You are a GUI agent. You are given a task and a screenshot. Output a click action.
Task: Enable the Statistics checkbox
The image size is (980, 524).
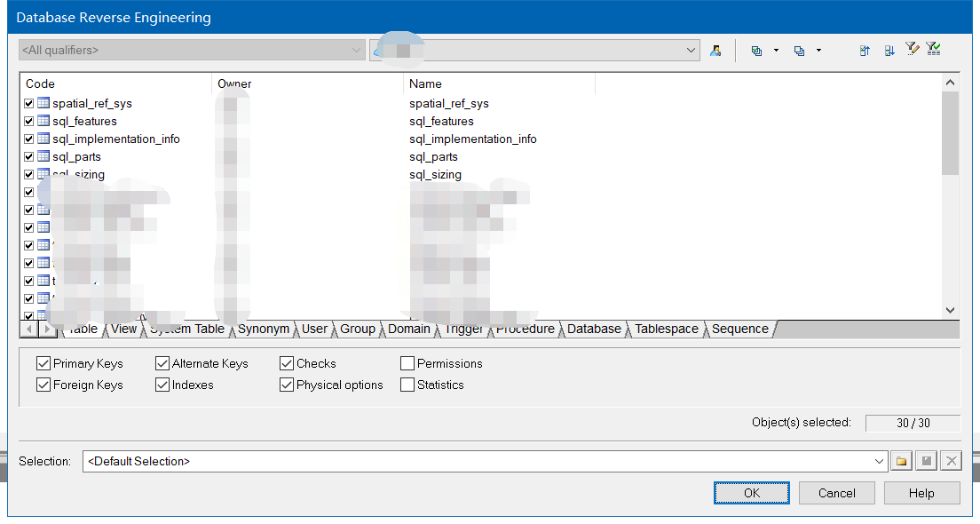(x=407, y=385)
